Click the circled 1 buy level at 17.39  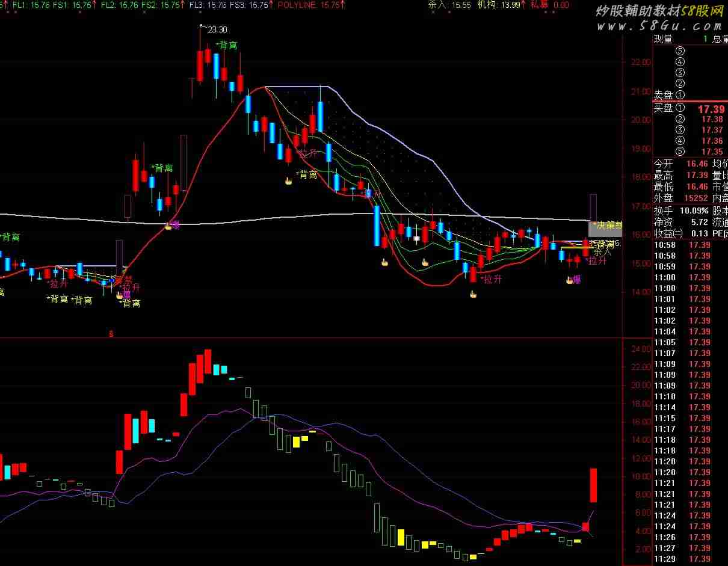680,109
